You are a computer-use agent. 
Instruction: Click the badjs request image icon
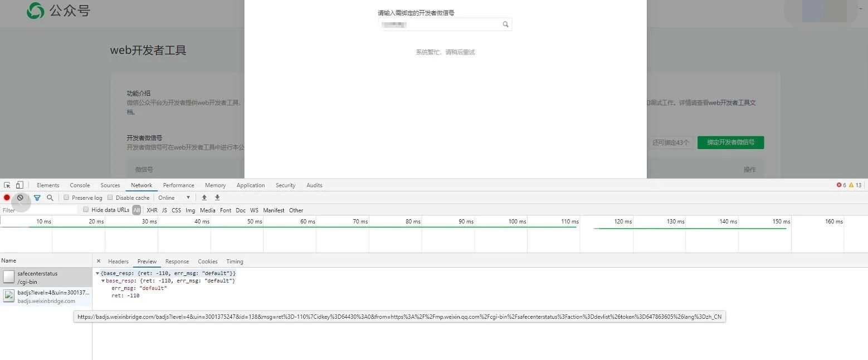pyautogui.click(x=8, y=296)
